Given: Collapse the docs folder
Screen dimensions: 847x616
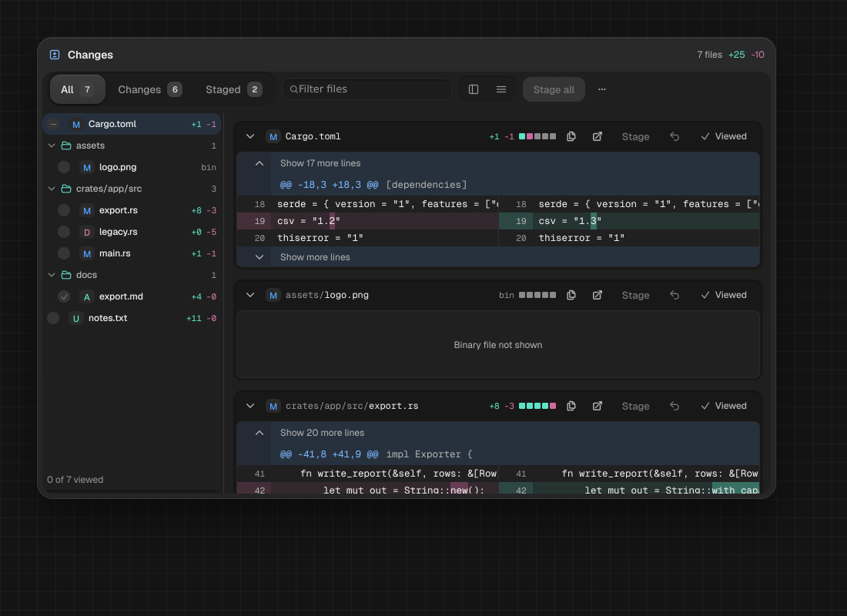Looking at the screenshot, I should pos(52,275).
